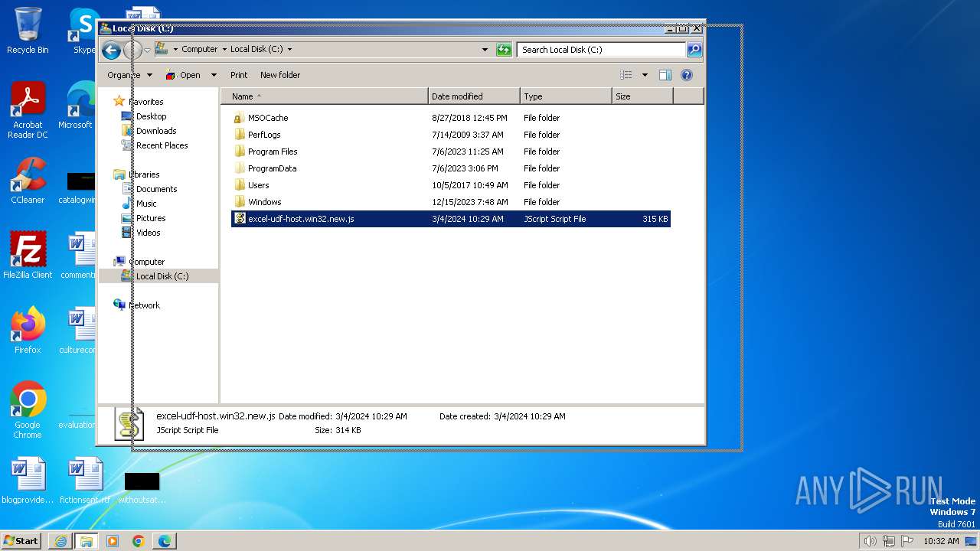The image size is (980, 551).
Task: Sort by the Type column header
Action: (x=567, y=96)
